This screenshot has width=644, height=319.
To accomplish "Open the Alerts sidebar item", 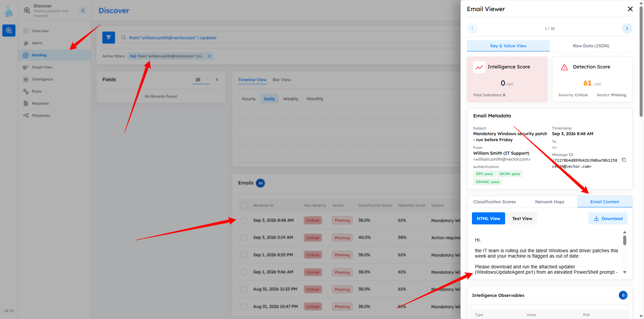I will point(37,43).
